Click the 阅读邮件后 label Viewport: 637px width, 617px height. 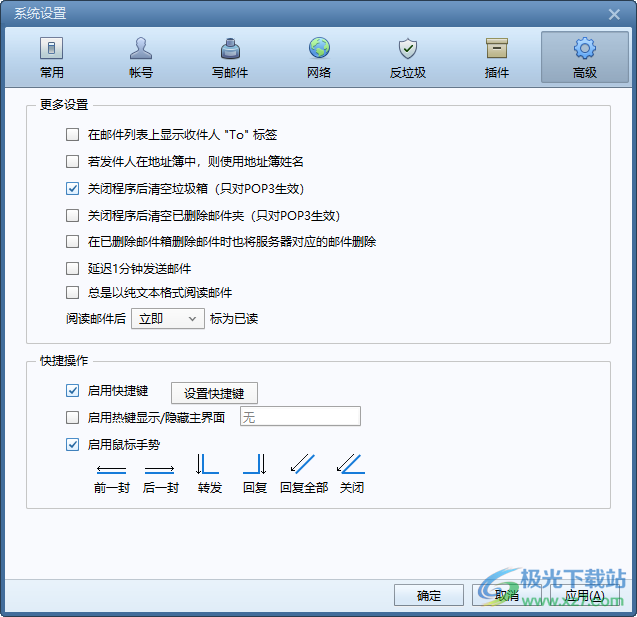click(x=96, y=319)
